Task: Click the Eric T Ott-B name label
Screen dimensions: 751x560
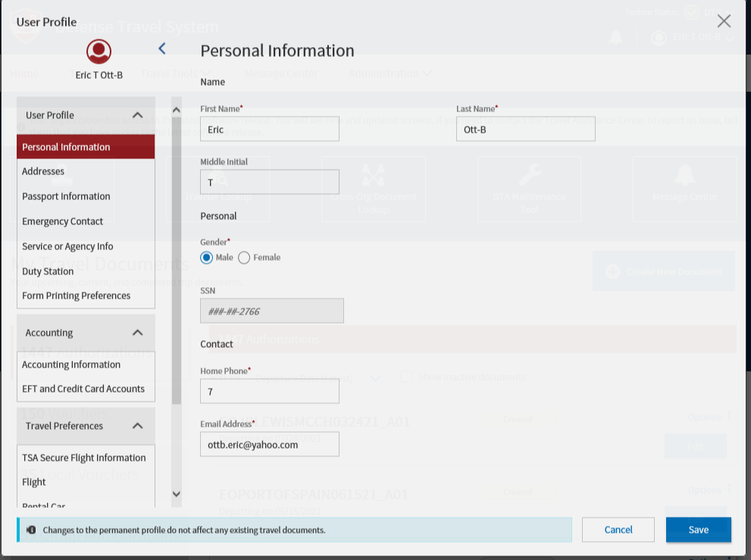Action: tap(99, 75)
